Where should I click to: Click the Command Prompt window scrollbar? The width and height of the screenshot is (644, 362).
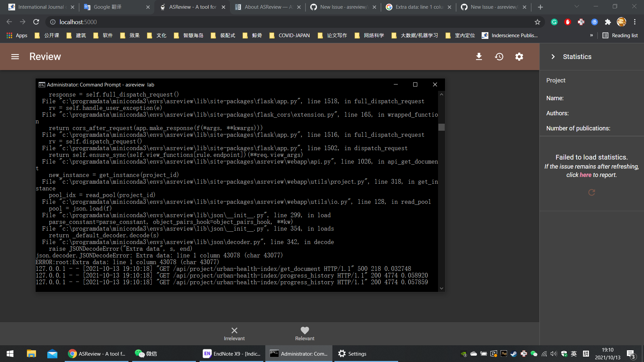click(x=441, y=127)
